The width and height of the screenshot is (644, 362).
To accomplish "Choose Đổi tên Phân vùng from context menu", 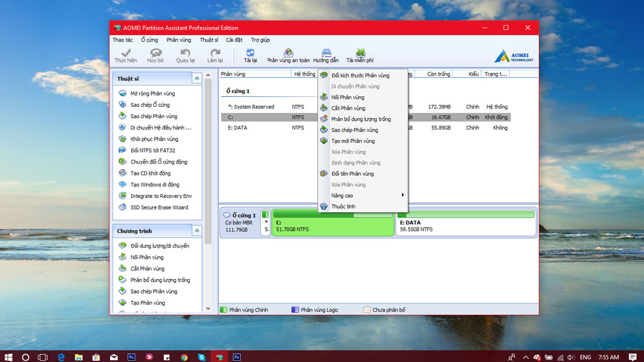I will coord(363,173).
